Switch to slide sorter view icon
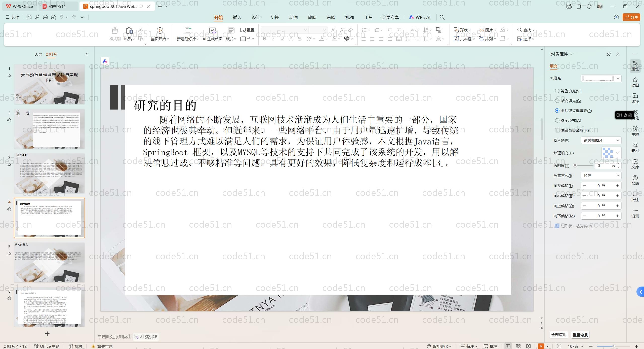The width and height of the screenshot is (644, 349). [x=518, y=346]
